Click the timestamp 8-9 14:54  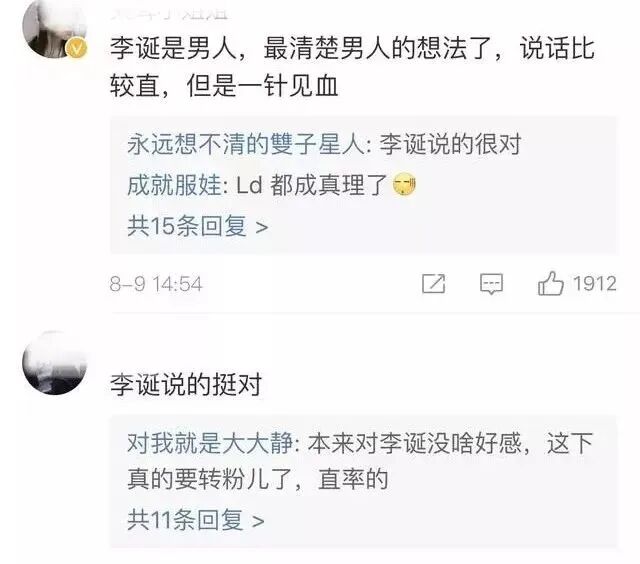(156, 284)
